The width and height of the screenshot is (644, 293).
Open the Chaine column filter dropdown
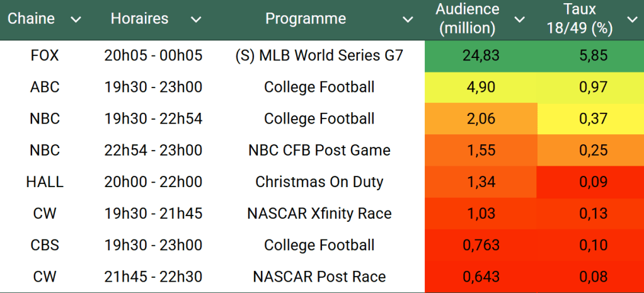click(x=76, y=20)
